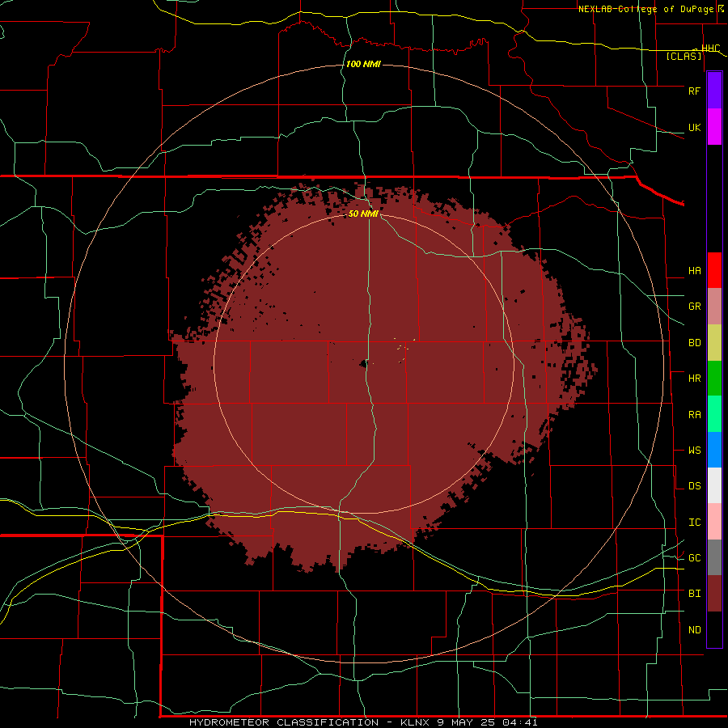Click the 'WS' legend label

[694, 451]
